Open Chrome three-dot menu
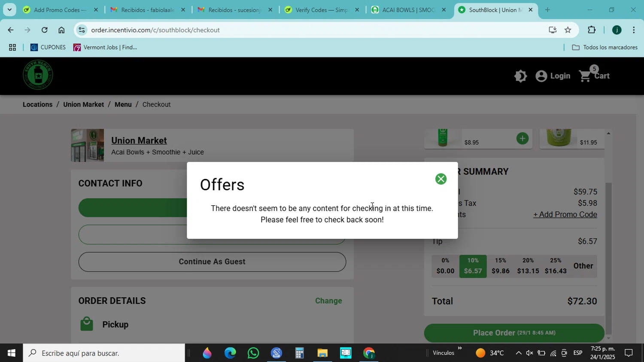 click(x=634, y=30)
